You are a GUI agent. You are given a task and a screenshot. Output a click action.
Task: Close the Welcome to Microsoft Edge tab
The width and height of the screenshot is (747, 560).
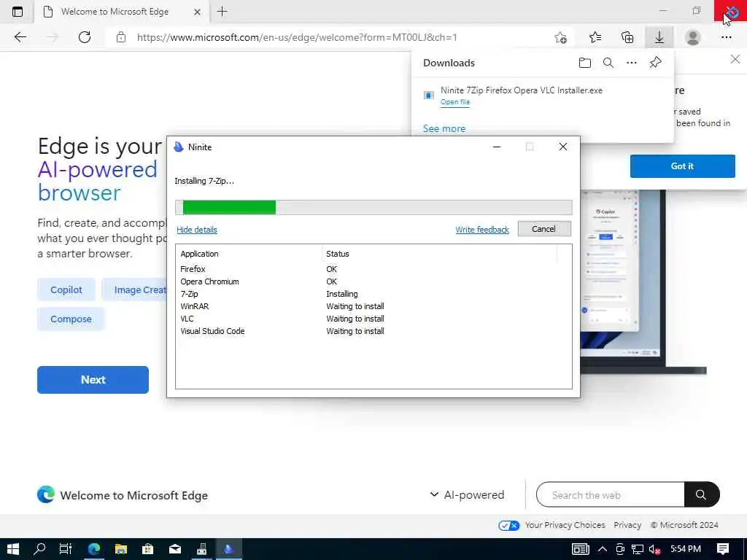[x=197, y=12]
